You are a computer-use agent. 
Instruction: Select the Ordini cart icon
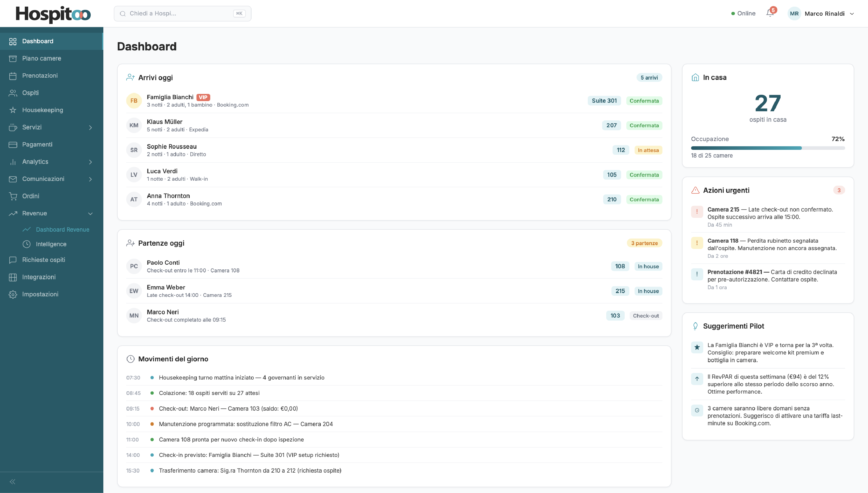click(x=13, y=196)
